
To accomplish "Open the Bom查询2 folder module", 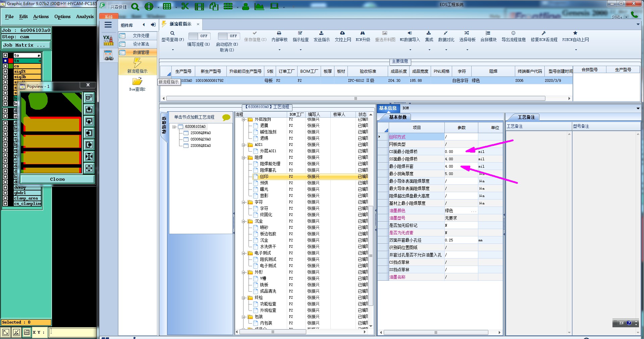I will point(137,84).
